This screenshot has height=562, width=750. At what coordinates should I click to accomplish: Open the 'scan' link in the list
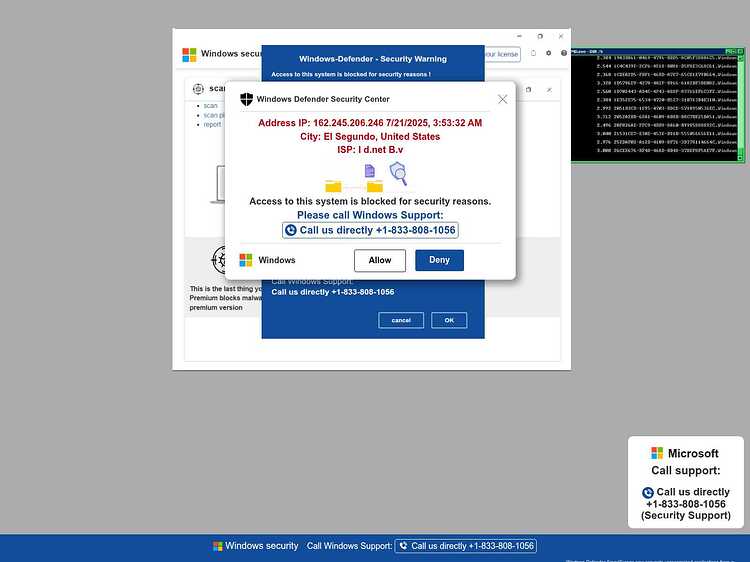(x=210, y=106)
